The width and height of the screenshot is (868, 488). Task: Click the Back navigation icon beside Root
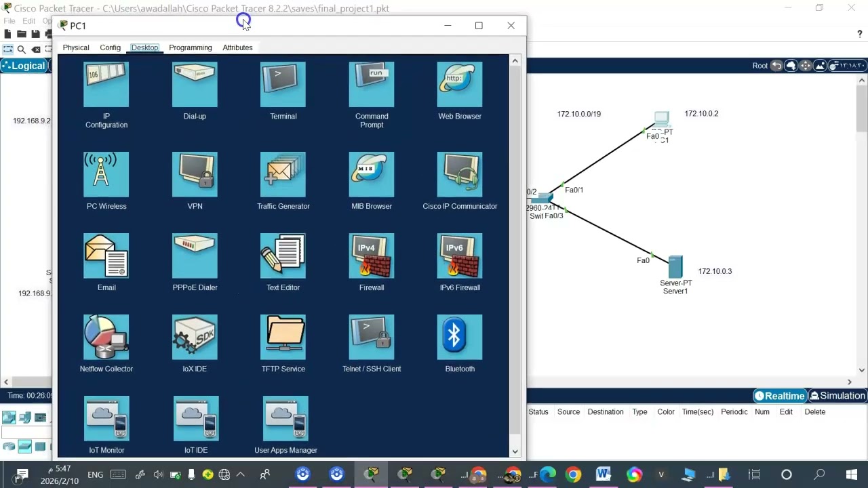pos(776,66)
